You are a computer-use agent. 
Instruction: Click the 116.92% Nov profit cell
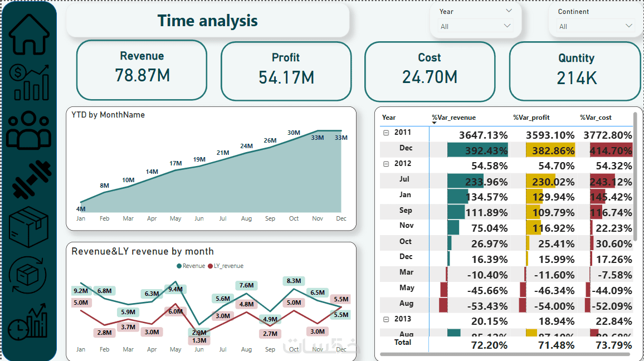553,228
